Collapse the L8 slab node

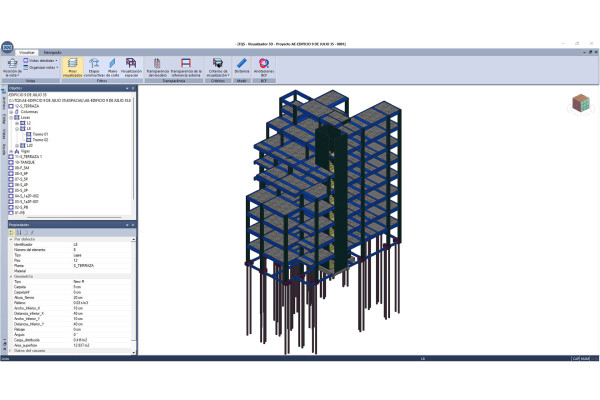pyautogui.click(x=17, y=129)
